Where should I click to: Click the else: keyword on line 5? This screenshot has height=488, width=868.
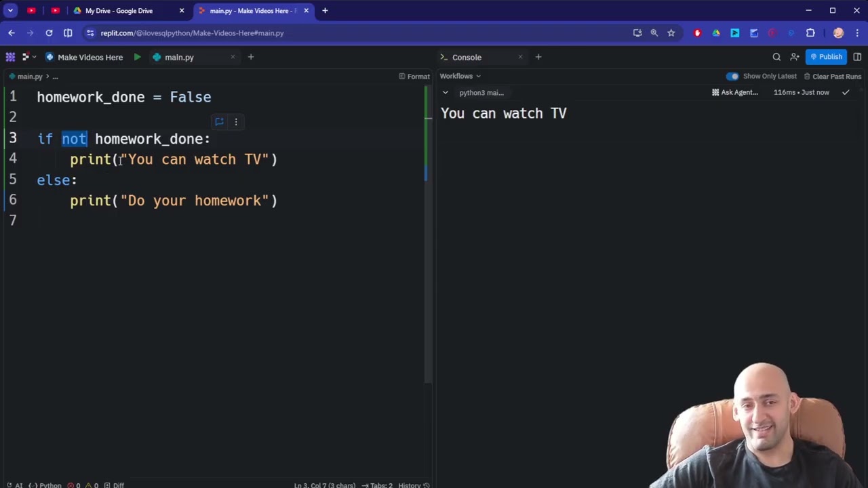click(57, 180)
